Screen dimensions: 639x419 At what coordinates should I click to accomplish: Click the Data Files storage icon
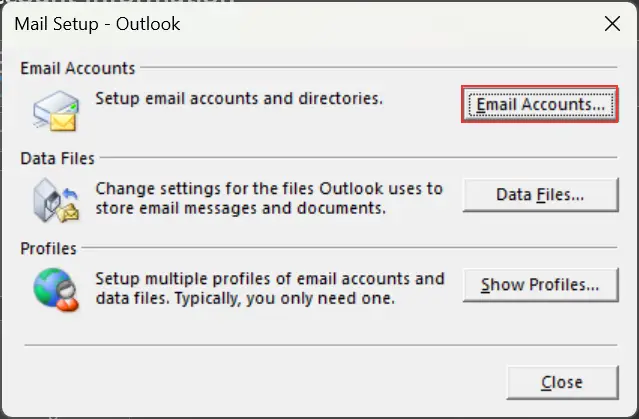55,199
